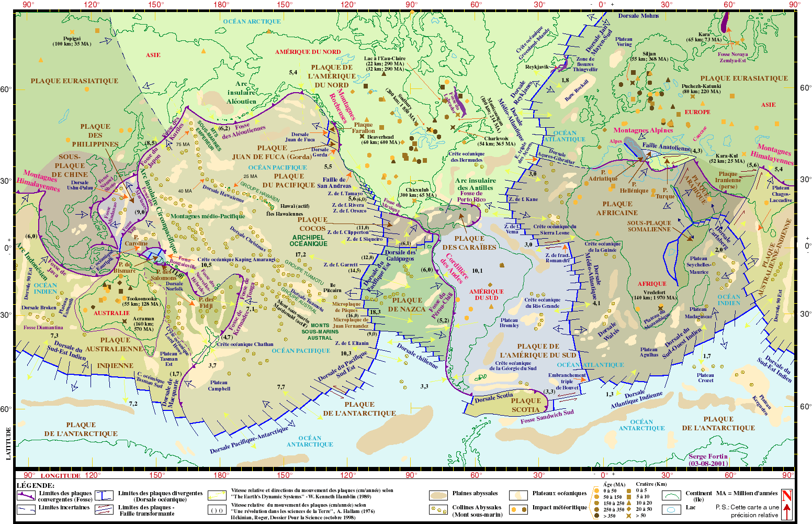Image resolution: width=812 pixels, height=524 pixels.
Task: Click the 'LATITUDE' axis label
Action: tap(8, 443)
